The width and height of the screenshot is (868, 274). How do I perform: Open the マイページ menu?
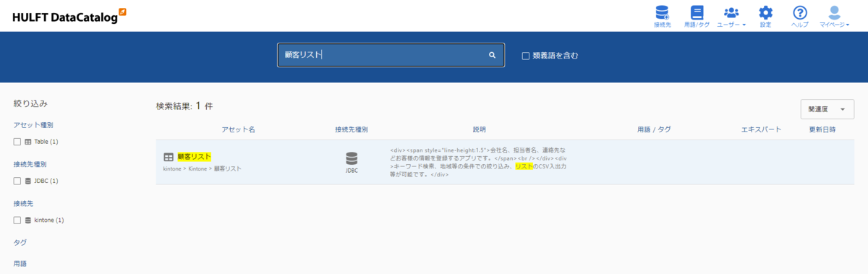coord(834,16)
